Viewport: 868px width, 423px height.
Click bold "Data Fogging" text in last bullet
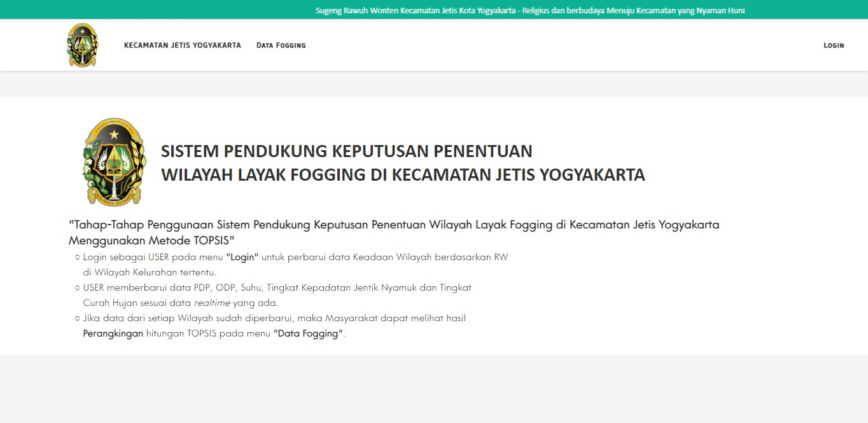[x=308, y=333]
